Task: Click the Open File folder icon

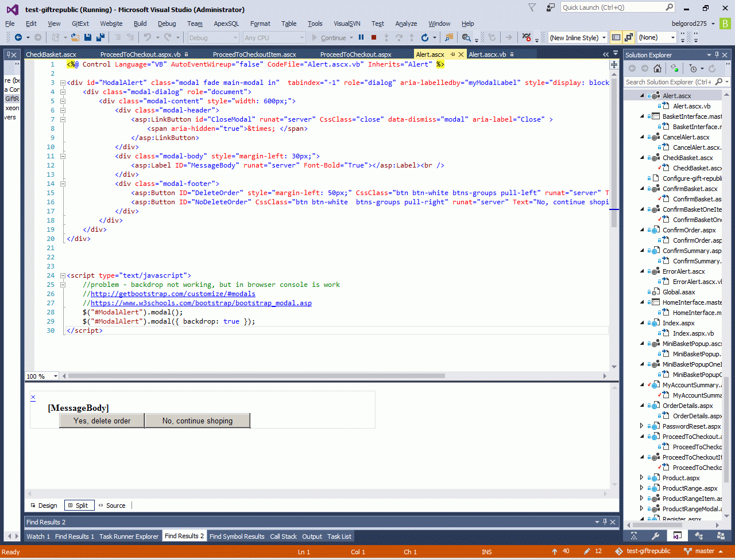Action: pos(75,37)
